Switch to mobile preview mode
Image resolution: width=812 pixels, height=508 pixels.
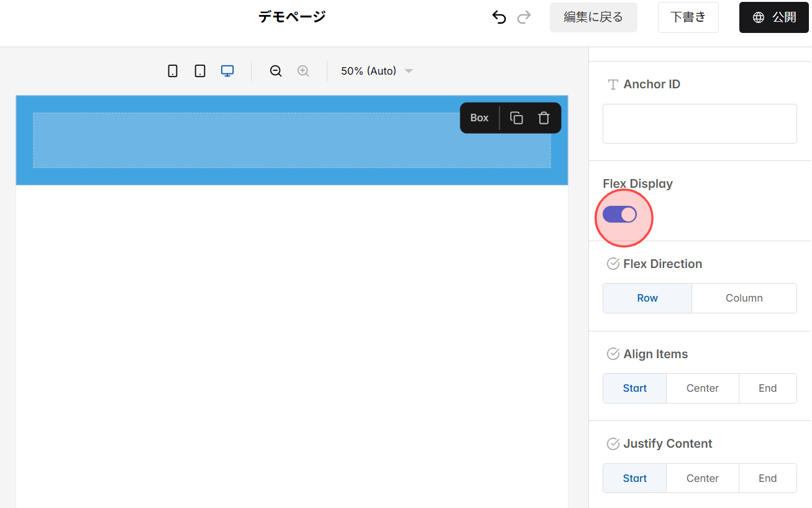[x=172, y=70]
